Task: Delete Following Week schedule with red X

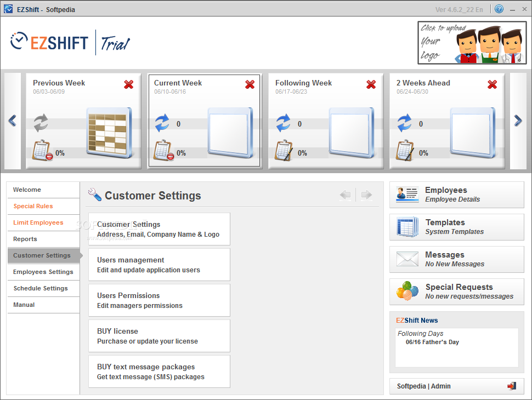Action: click(x=371, y=84)
